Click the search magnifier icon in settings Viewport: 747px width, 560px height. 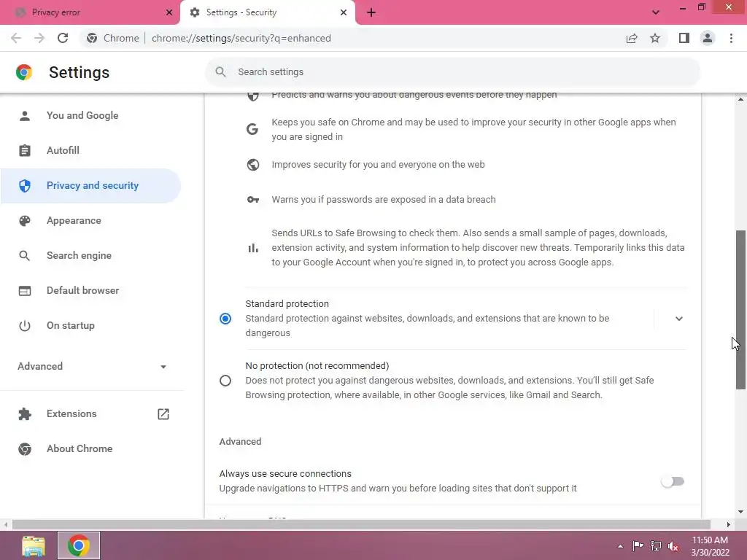(x=220, y=72)
